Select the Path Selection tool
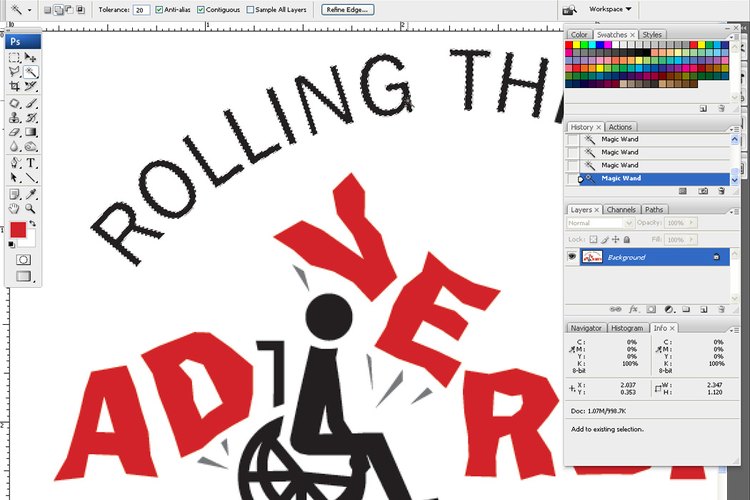 14,178
